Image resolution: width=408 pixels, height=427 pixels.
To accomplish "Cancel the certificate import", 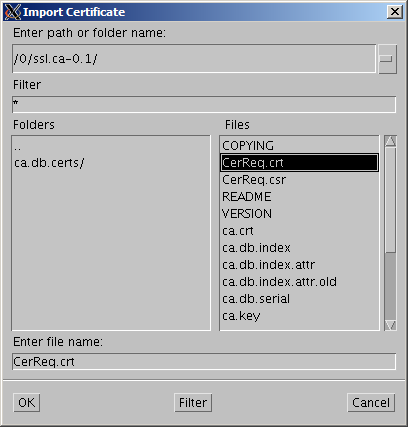I will pyautogui.click(x=371, y=403).
